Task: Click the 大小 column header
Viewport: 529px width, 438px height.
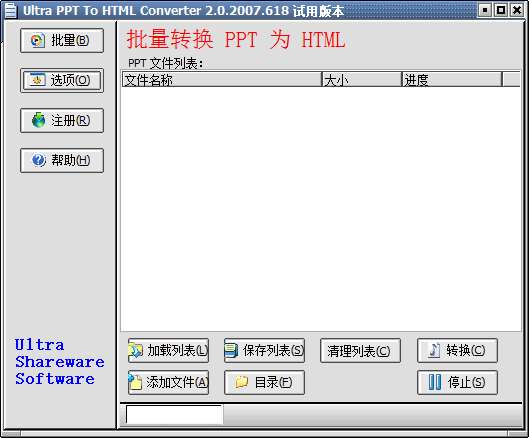Action: coord(362,80)
